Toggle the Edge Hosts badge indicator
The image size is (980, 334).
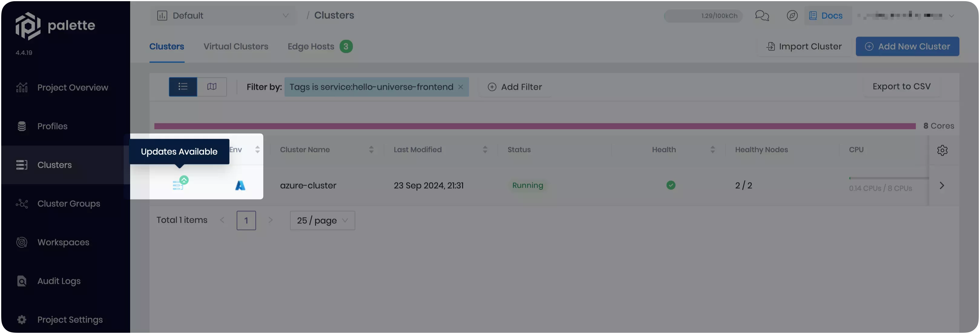346,46
